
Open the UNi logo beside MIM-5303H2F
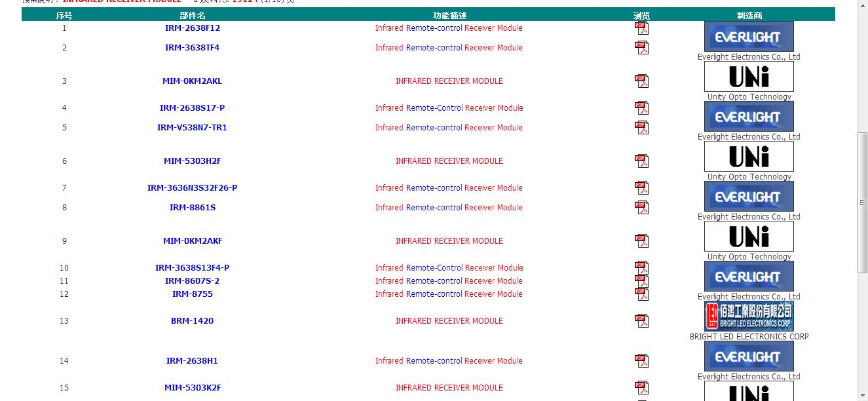tap(749, 157)
